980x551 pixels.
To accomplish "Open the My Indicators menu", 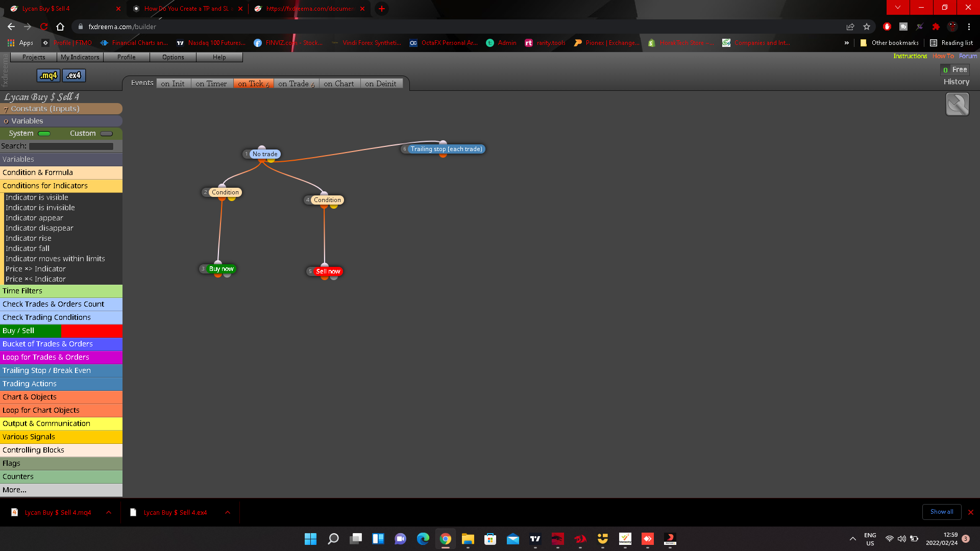I will (x=80, y=57).
